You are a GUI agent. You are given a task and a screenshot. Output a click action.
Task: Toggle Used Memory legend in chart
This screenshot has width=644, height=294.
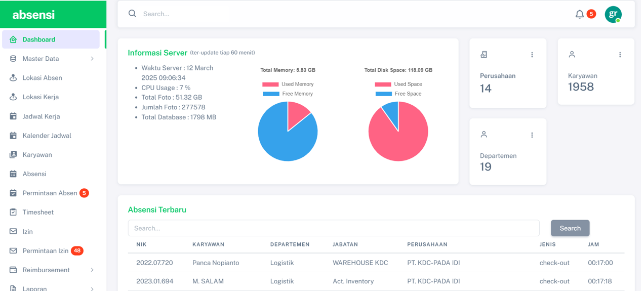pos(288,84)
